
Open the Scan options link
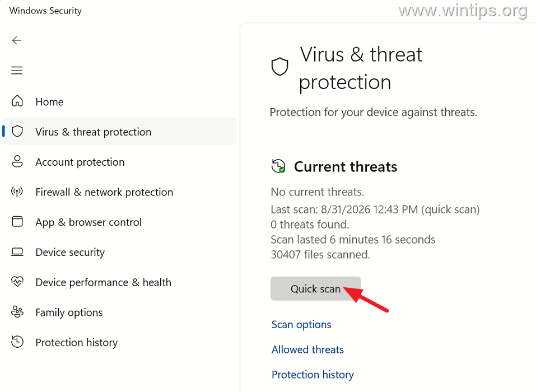pos(301,324)
